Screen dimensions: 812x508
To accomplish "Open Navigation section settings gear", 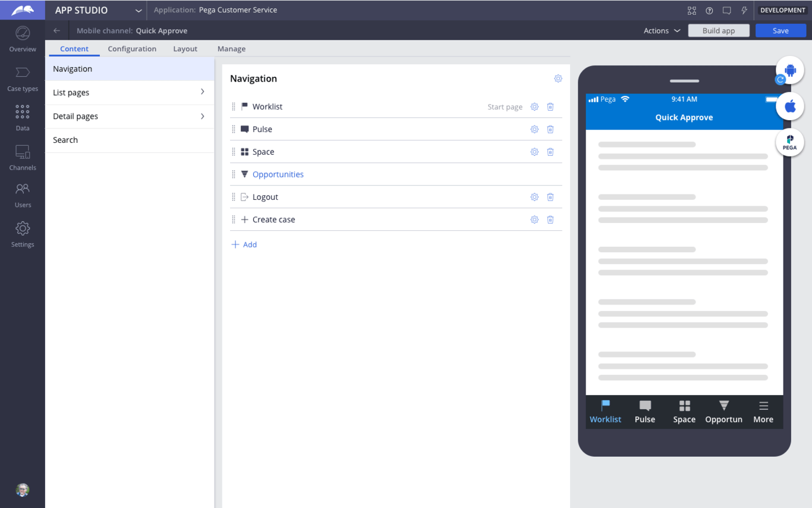I will 558,79.
